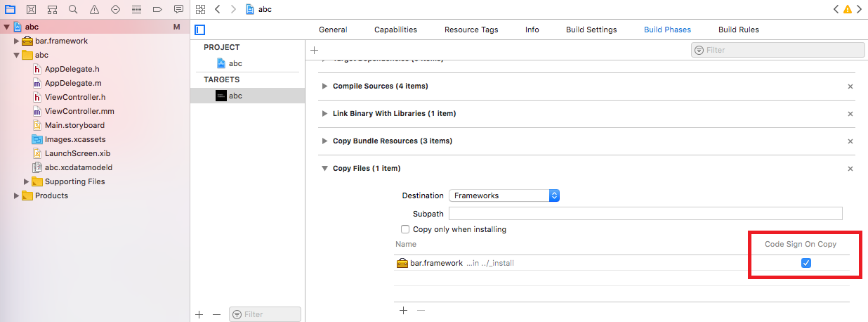Image resolution: width=868 pixels, height=322 pixels.
Task: Open the Issue navigator warning icon
Action: coord(95,9)
